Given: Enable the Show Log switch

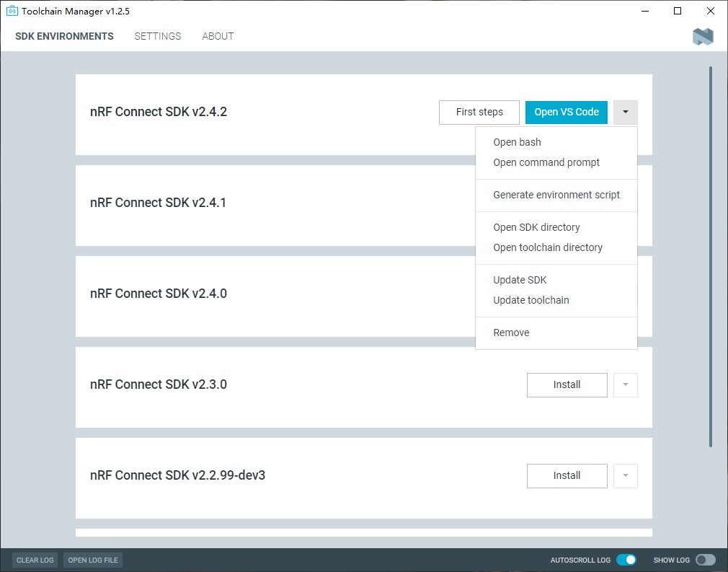Looking at the screenshot, I should coord(706,560).
